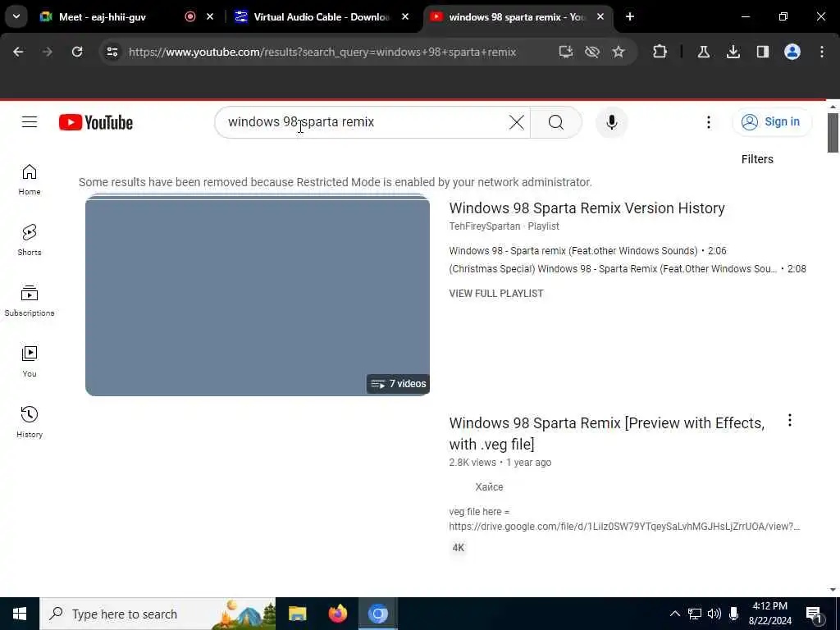Open Chrome Labs flask icon

coord(703,52)
